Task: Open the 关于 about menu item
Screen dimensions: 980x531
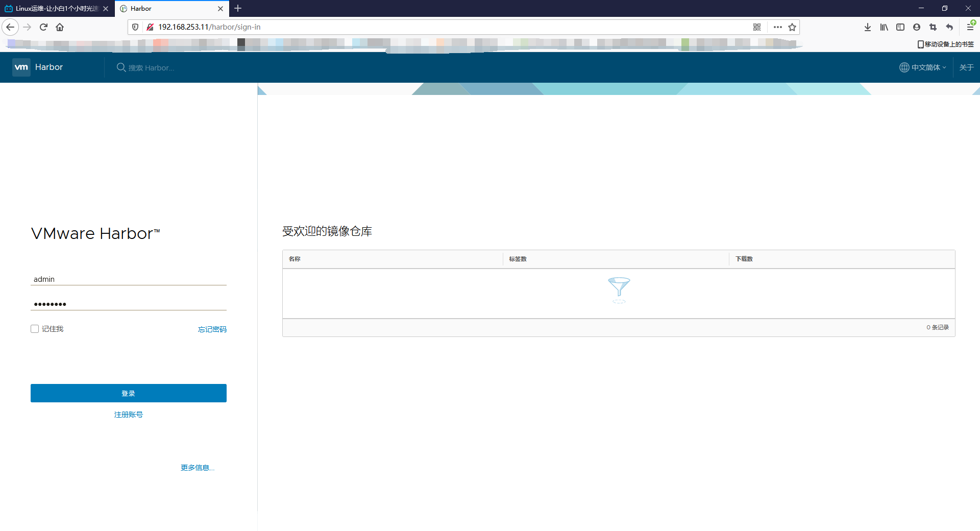Action: click(x=966, y=67)
